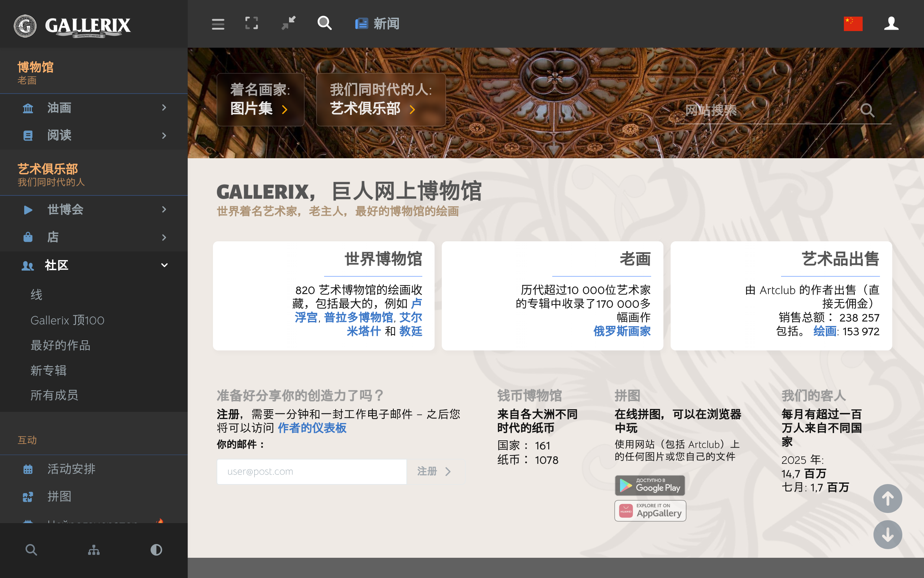The height and width of the screenshot is (578, 924).
Task: Open the 作者的仪表板 link
Action: (x=312, y=428)
